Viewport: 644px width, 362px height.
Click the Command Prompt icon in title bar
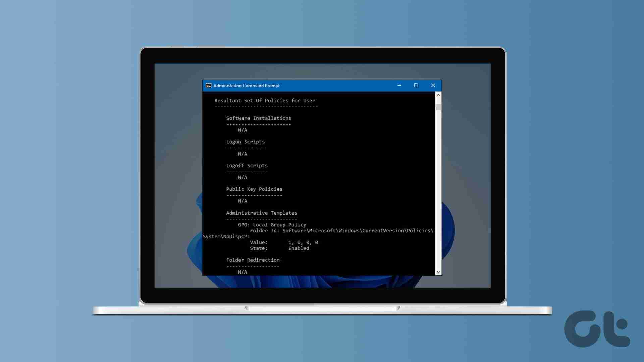pos(208,86)
